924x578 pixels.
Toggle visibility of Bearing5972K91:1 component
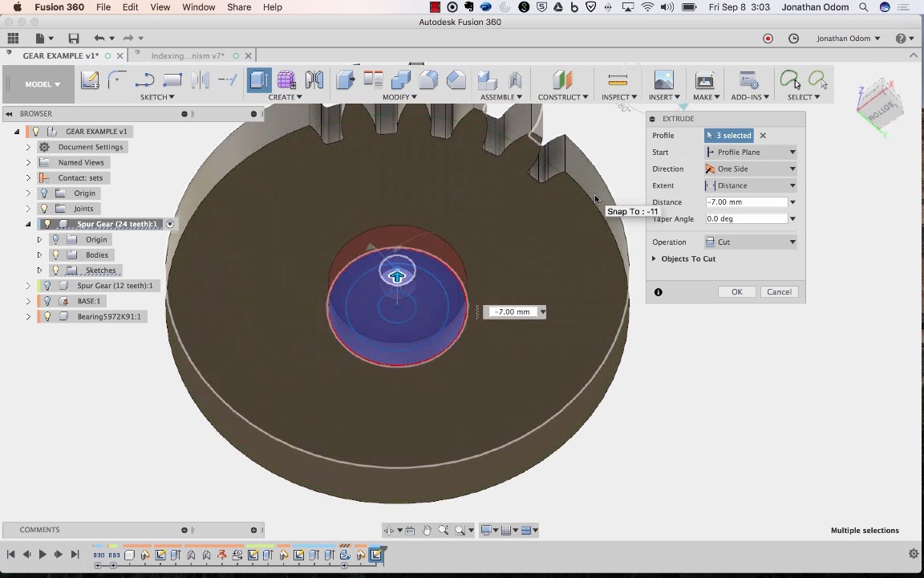pyautogui.click(x=47, y=316)
